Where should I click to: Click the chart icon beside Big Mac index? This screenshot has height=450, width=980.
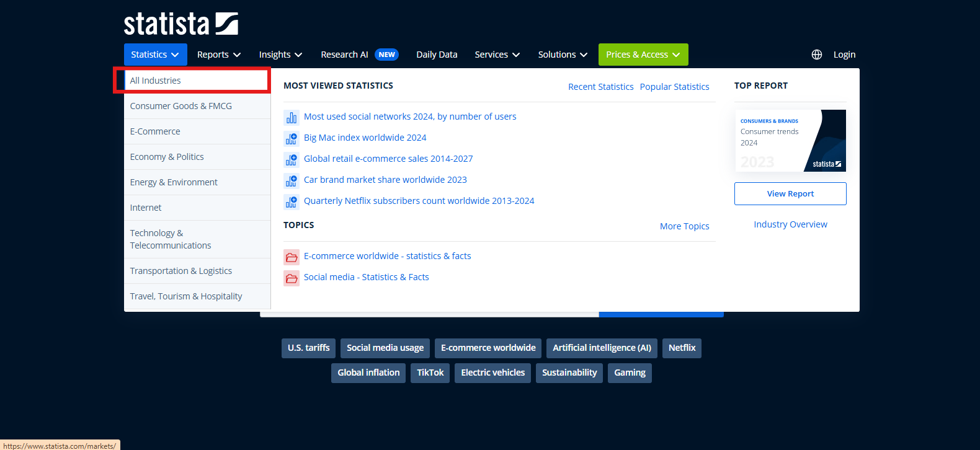tap(291, 138)
